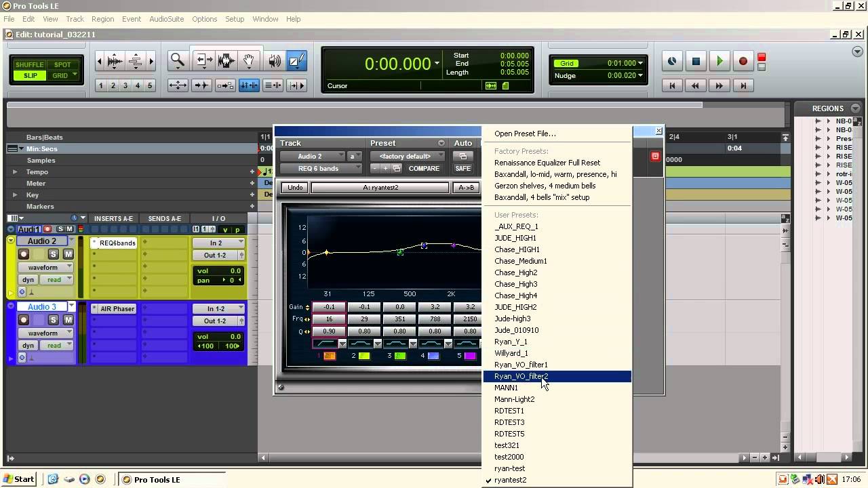Click the red Record transport button

pos(743,61)
